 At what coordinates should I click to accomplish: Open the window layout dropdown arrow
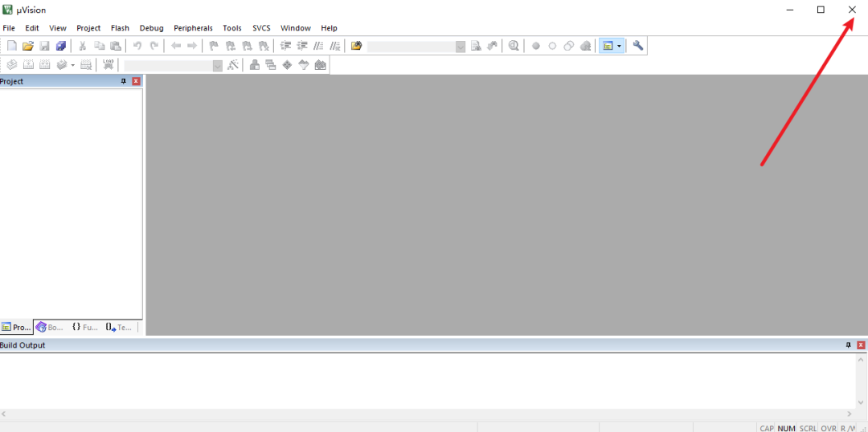point(620,46)
